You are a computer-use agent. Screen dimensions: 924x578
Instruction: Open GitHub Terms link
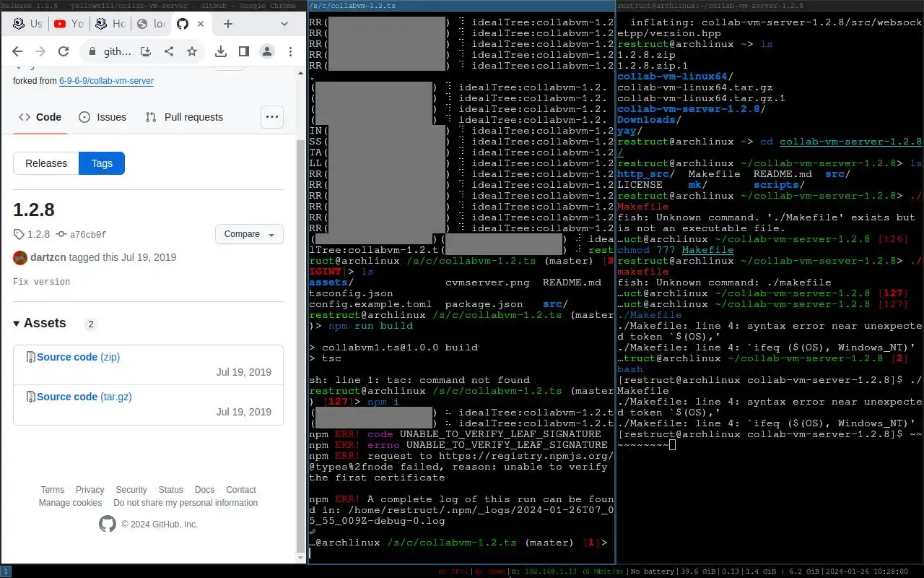pos(53,490)
